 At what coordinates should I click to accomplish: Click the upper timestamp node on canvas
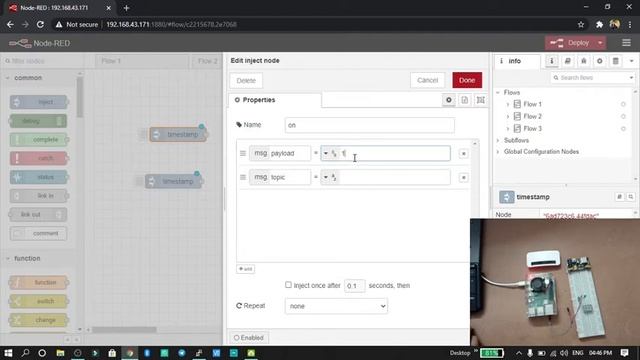click(178, 134)
